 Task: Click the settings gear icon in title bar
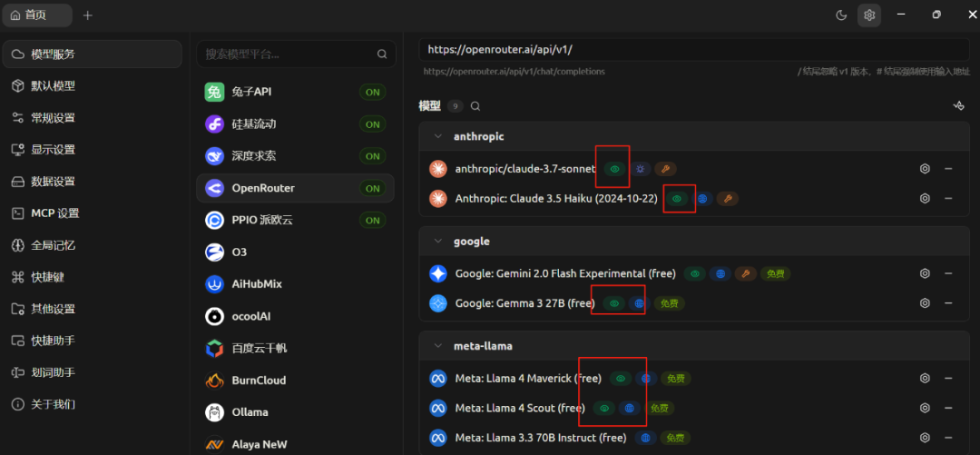pyautogui.click(x=869, y=15)
